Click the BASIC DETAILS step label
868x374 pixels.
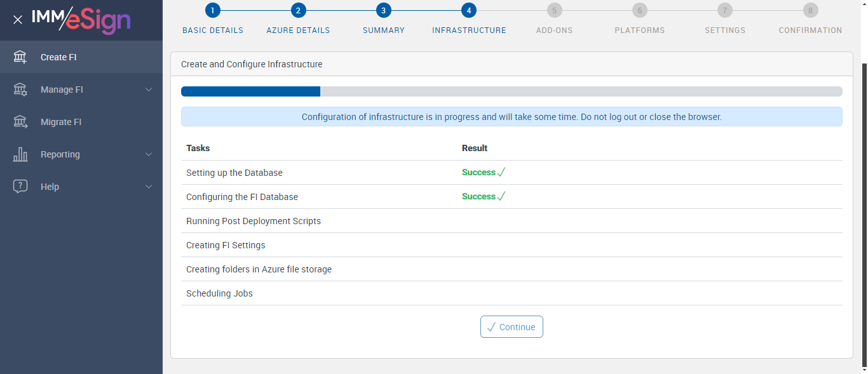pos(213,30)
